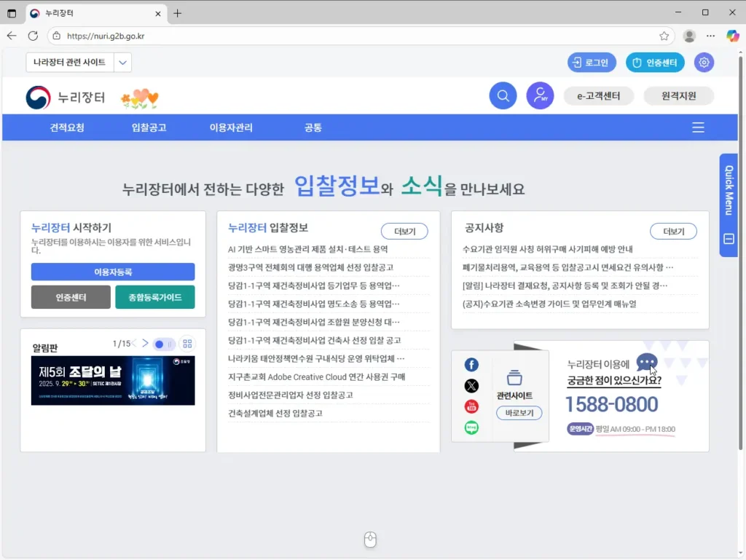Image resolution: width=746 pixels, height=560 pixels.
Task: Select the 입찰공고 menu item
Action: (147, 127)
